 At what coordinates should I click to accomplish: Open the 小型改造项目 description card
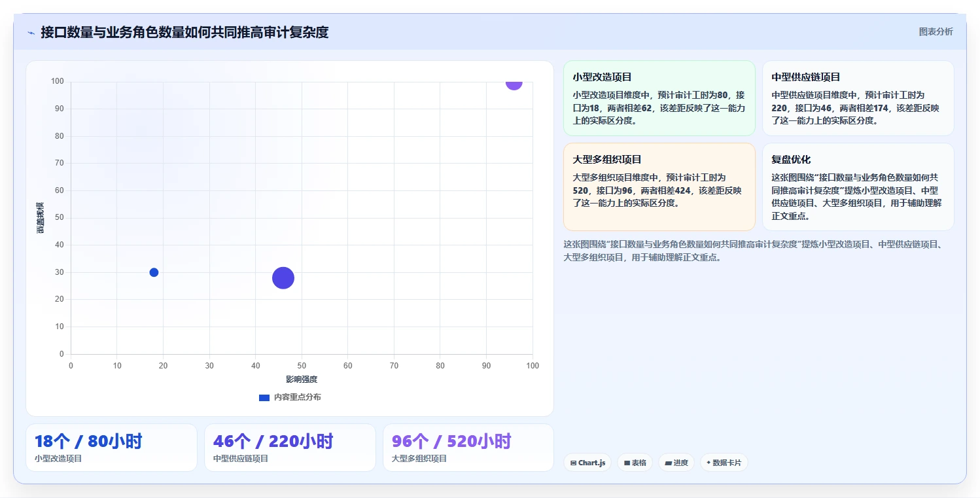pyautogui.click(x=659, y=98)
